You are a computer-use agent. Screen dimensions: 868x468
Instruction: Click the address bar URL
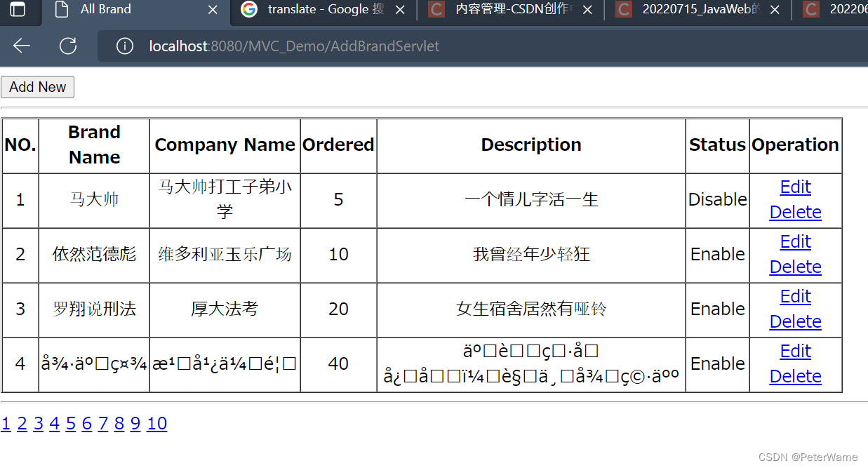tap(294, 46)
